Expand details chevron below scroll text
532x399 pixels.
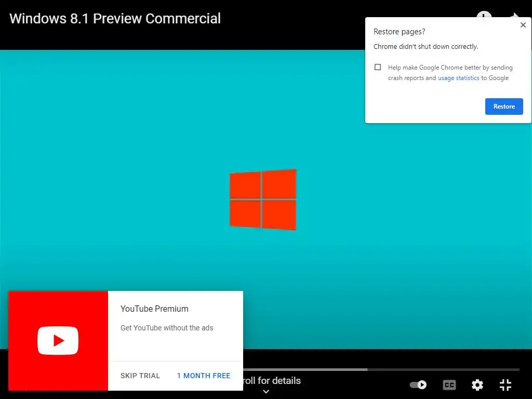pos(267,392)
